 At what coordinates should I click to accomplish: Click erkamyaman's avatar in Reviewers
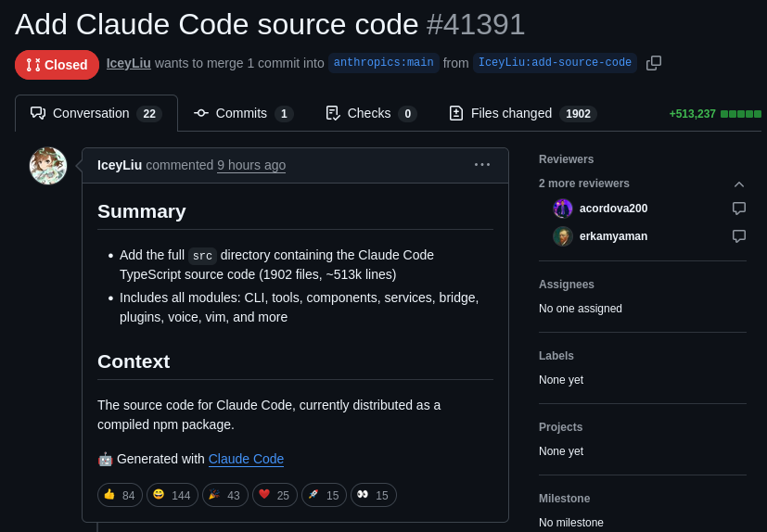[x=563, y=236]
